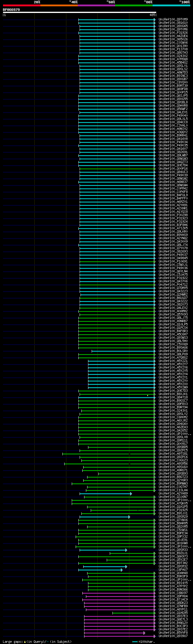Select label UniRef100_A7PDQ8
This screenshot has height=644, width=193.
point(173,59)
